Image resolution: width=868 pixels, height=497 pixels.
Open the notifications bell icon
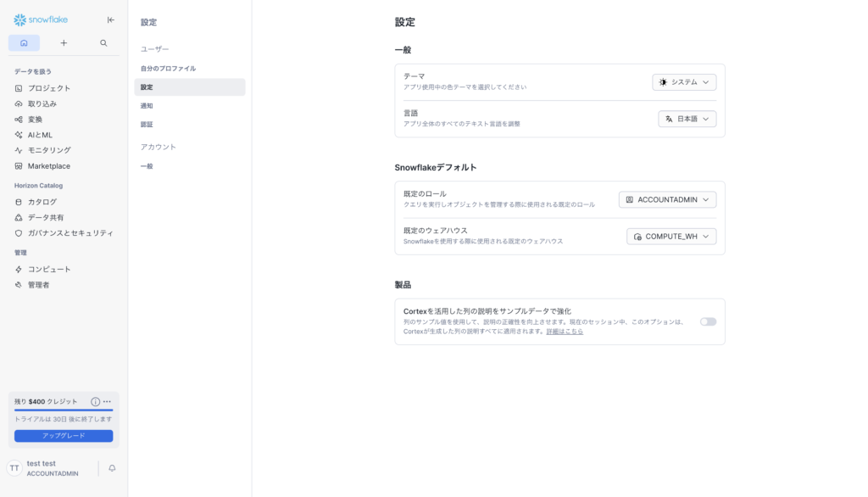(x=112, y=468)
